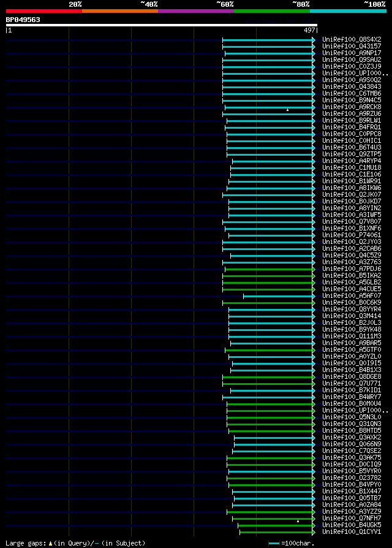Click hit label UniRef100_A7PDJ6

click(x=352, y=268)
